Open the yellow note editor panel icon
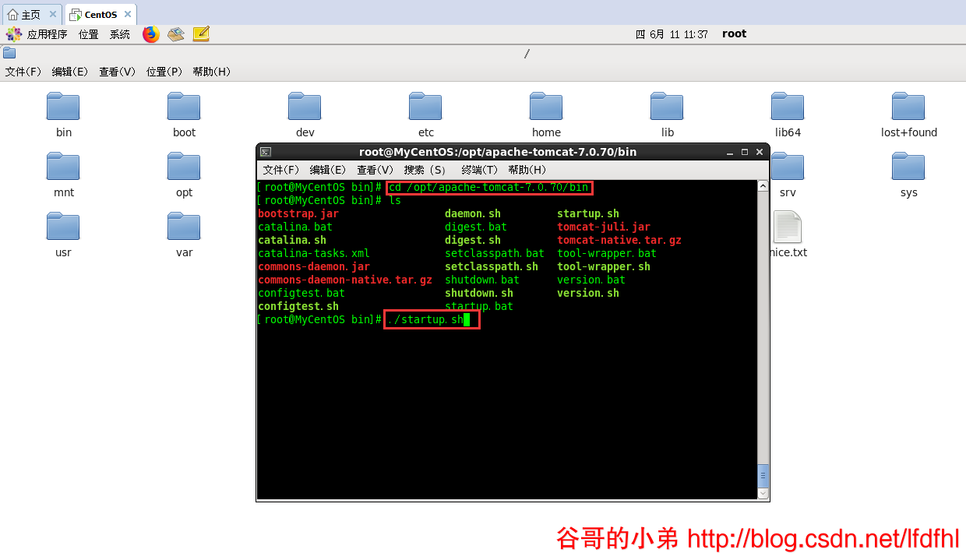 (x=201, y=34)
